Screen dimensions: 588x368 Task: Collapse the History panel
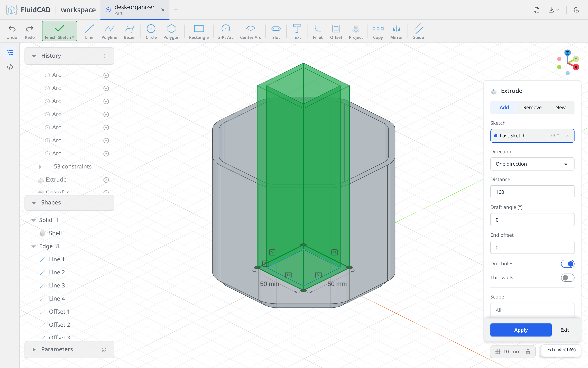pos(34,56)
